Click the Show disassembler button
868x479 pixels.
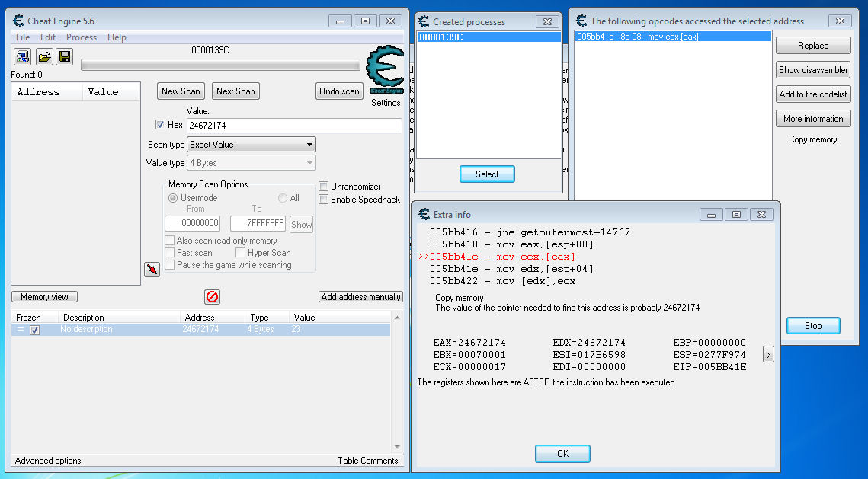pyautogui.click(x=813, y=70)
